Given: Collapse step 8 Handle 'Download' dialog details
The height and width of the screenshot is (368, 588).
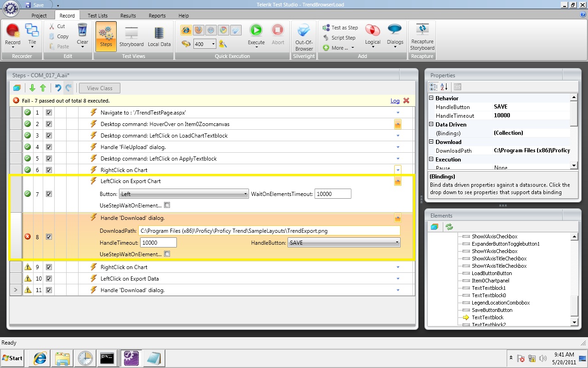Looking at the screenshot, I should 398,218.
